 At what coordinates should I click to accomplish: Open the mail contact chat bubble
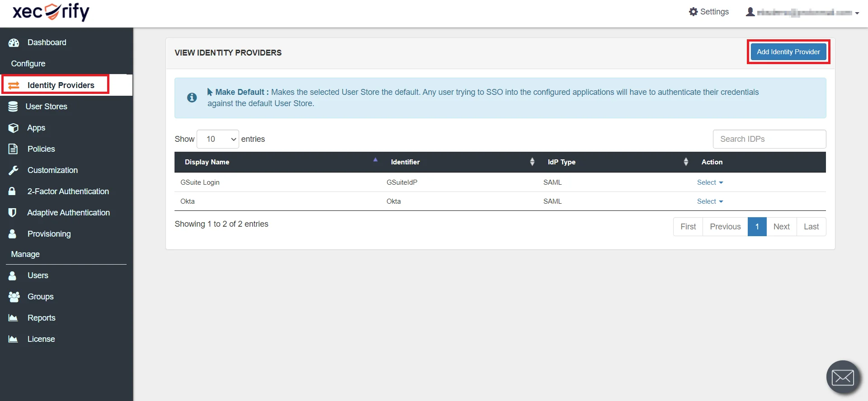(x=843, y=377)
